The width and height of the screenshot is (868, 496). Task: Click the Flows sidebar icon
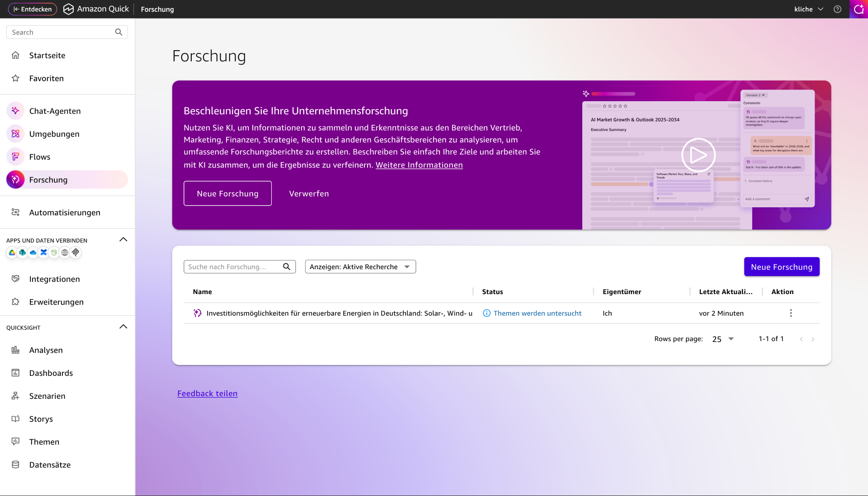[15, 157]
